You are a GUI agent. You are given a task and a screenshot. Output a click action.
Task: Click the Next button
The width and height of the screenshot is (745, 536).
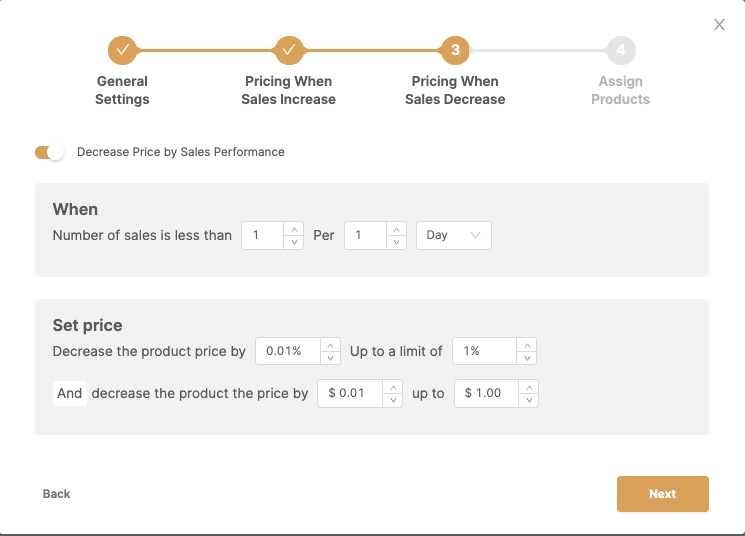tap(663, 494)
